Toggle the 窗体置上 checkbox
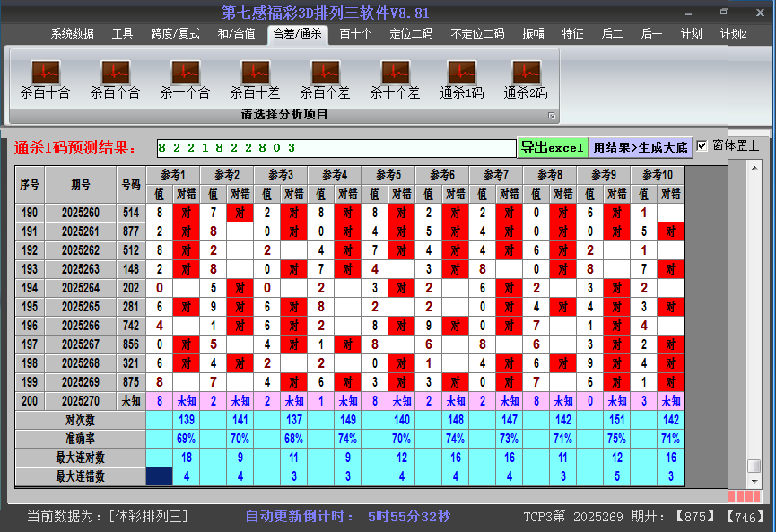 [702, 146]
